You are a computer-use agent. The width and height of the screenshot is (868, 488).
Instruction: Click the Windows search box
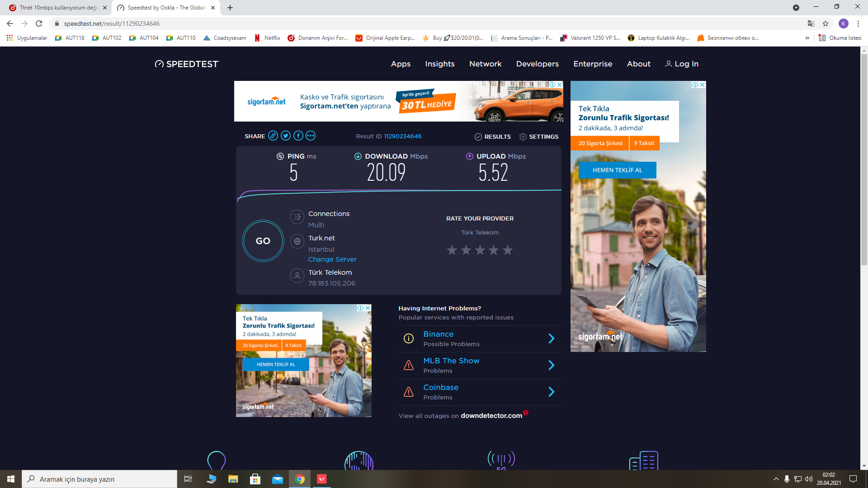[99, 479]
